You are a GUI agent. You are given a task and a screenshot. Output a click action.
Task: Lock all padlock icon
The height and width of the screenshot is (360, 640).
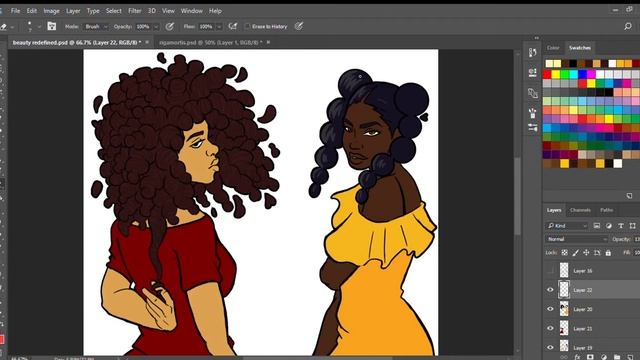pos(608,253)
